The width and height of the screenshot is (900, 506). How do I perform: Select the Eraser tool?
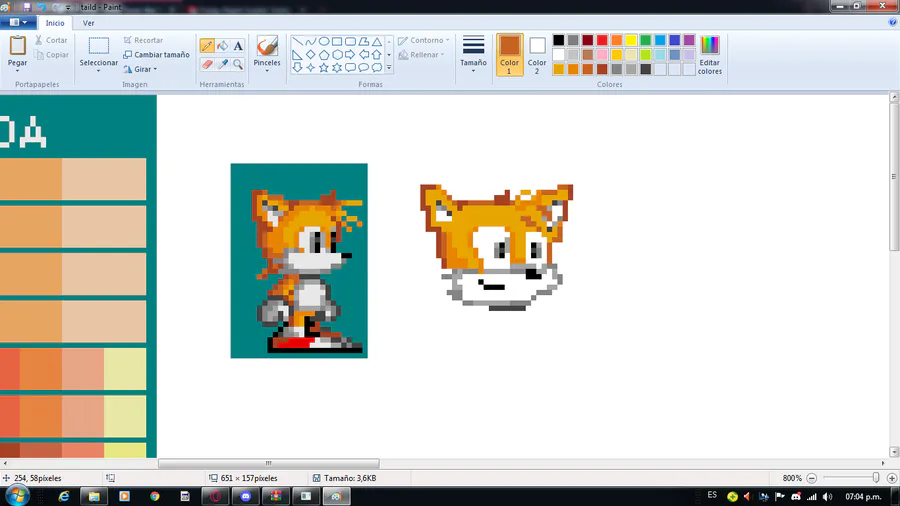(x=207, y=64)
